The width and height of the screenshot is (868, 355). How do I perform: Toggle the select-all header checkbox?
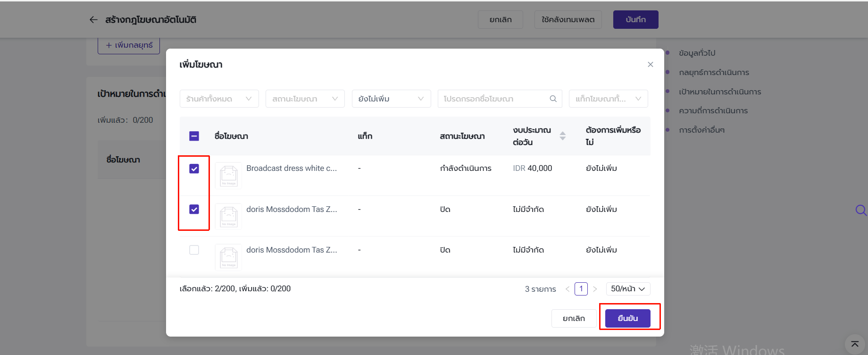click(x=194, y=136)
